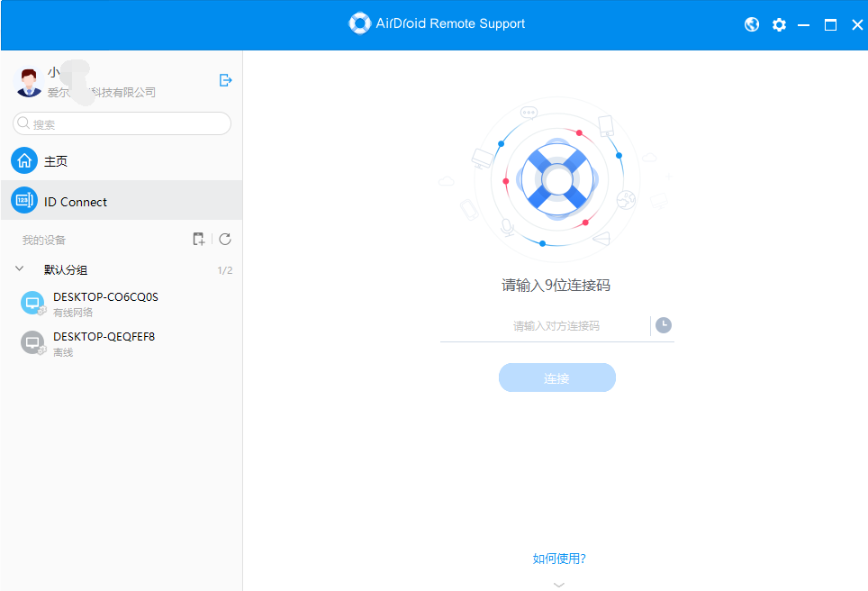
Task: Open the 如何使用? link
Action: pos(559,559)
